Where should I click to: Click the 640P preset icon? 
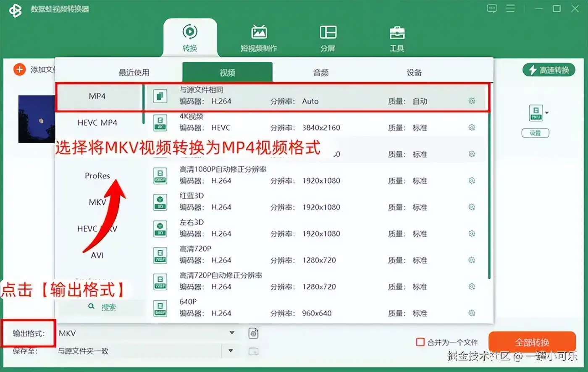click(160, 308)
